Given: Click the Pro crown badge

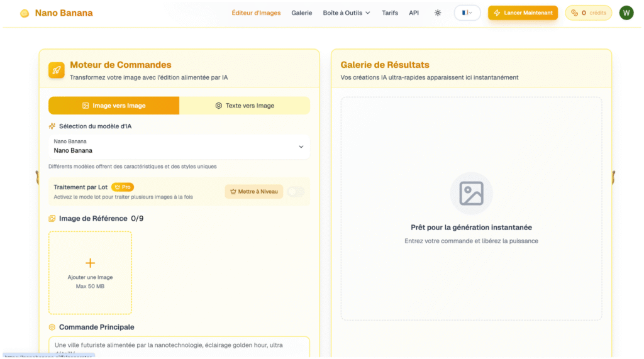Looking at the screenshot, I should click(123, 187).
